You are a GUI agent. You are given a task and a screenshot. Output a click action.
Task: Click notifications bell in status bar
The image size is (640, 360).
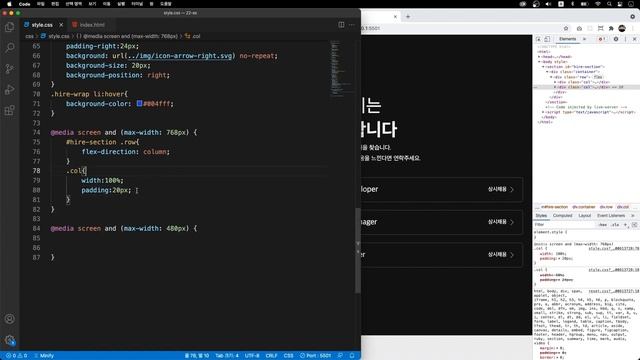352,356
